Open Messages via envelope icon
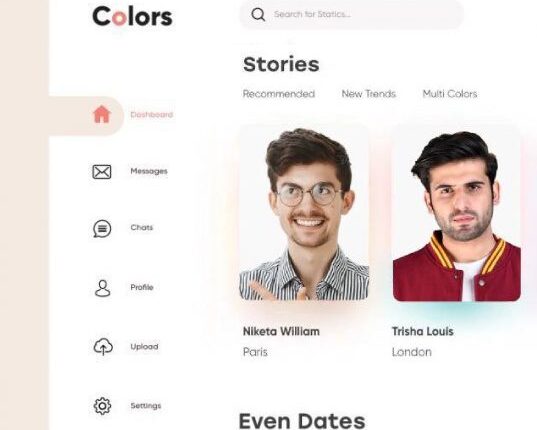 click(x=102, y=172)
